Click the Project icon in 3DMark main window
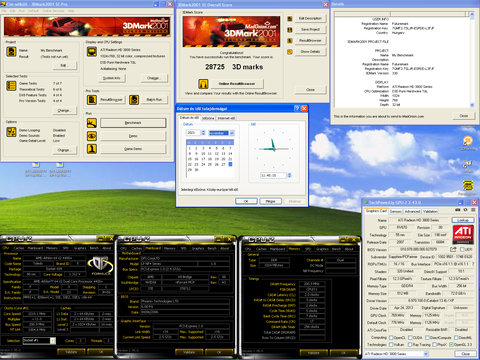This screenshot has height=360, width=480. point(11,52)
